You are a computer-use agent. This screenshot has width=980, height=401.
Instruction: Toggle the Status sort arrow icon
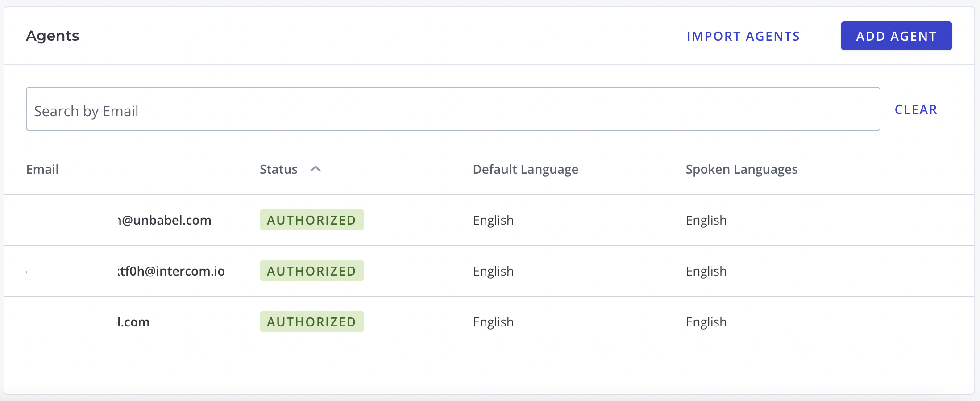[x=316, y=169]
